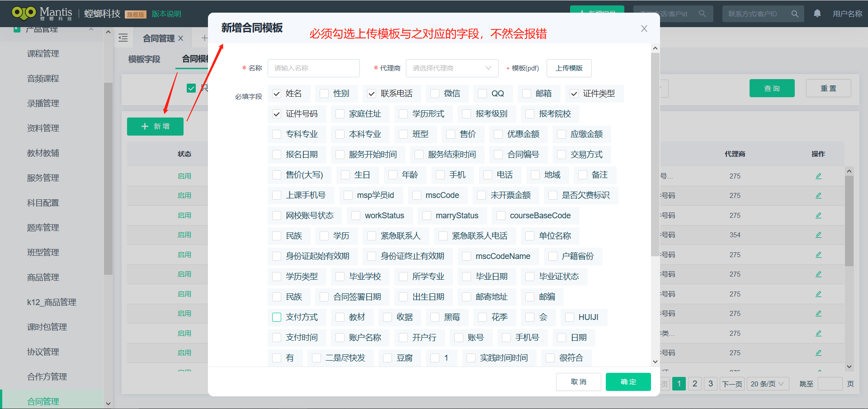This screenshot has width=868, height=409.
Task: Check the 微信 checkbox
Action: tap(435, 94)
